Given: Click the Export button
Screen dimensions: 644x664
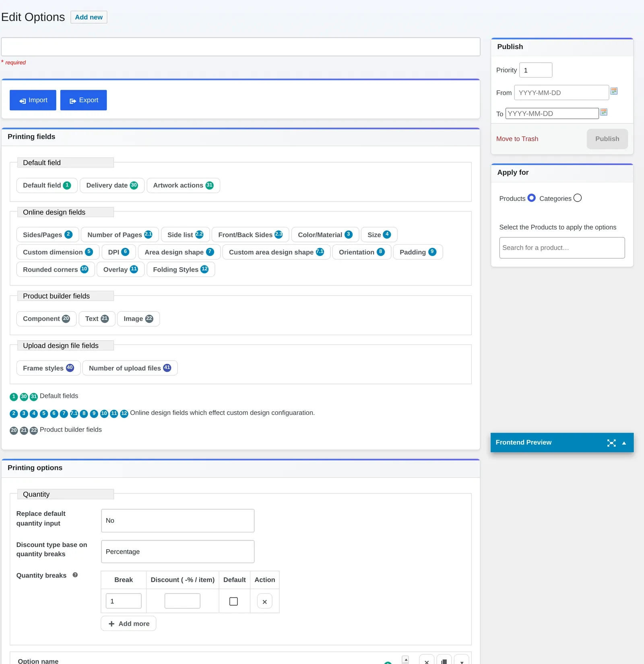Looking at the screenshot, I should click(84, 100).
